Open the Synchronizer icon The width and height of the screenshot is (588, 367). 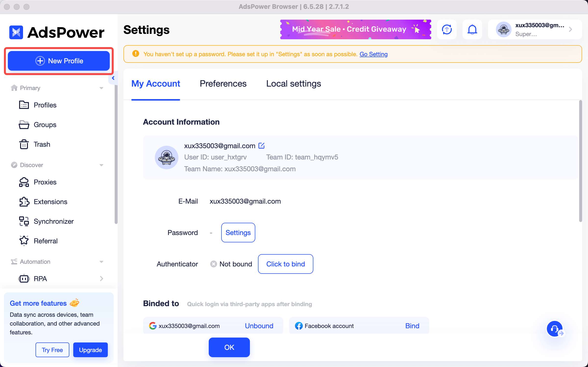(x=24, y=221)
